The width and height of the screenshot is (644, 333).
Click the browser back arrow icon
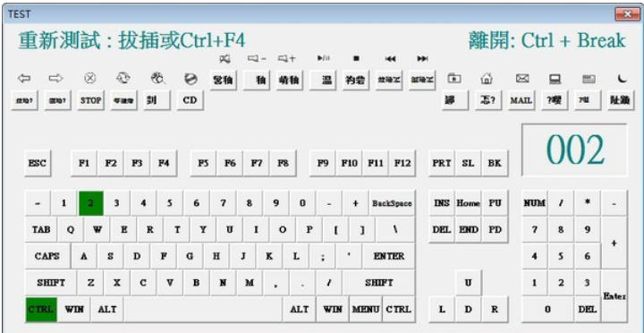pos(25,78)
